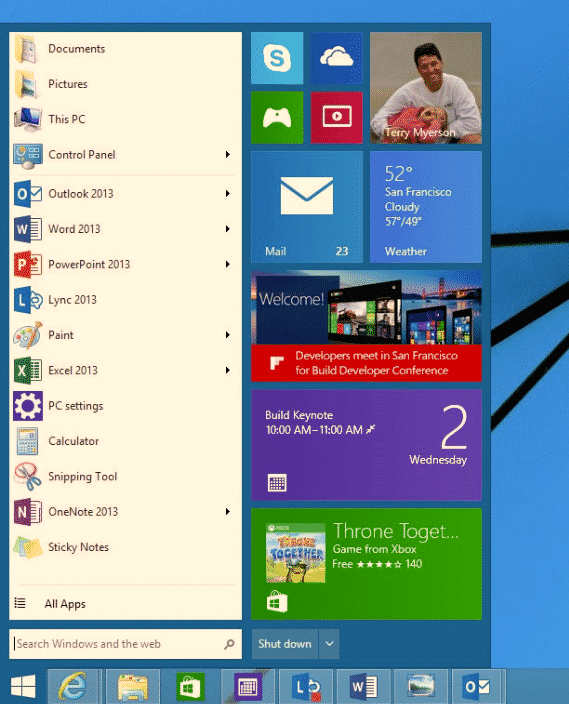Click the Snipping Tool scissors icon
The width and height of the screenshot is (569, 704).
click(27, 477)
